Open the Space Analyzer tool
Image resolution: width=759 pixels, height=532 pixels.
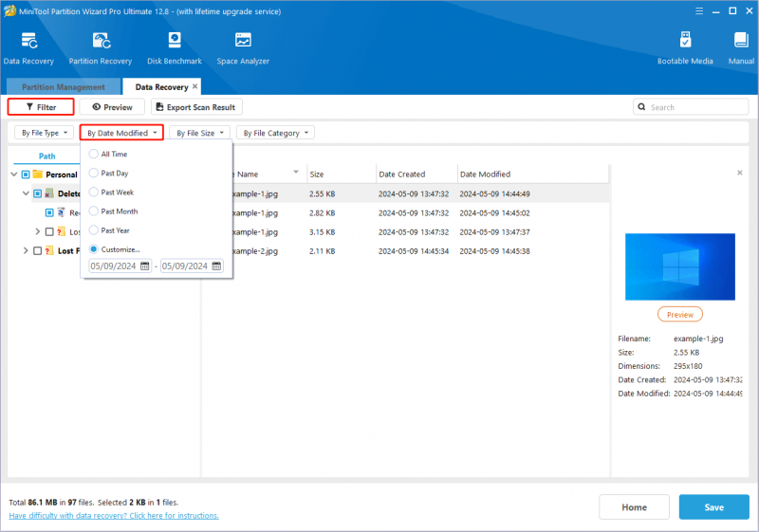click(243, 47)
